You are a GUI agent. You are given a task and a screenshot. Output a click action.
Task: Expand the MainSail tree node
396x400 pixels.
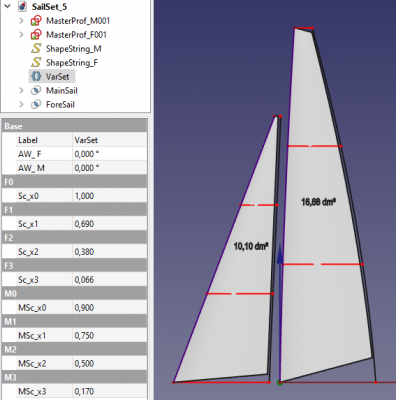click(x=21, y=90)
